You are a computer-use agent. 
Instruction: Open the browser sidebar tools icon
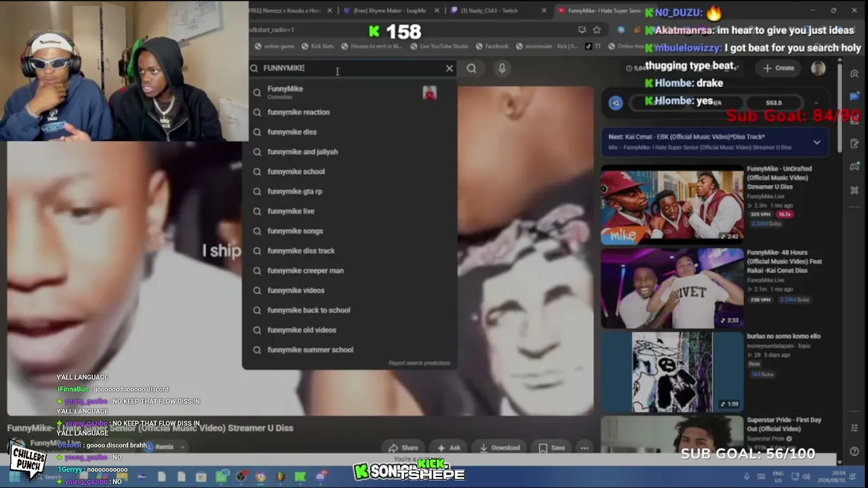coord(854,190)
